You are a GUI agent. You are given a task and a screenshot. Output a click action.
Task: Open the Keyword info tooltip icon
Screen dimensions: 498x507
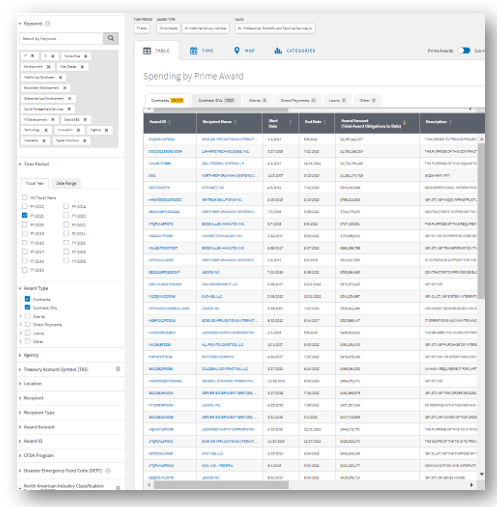(47, 23)
